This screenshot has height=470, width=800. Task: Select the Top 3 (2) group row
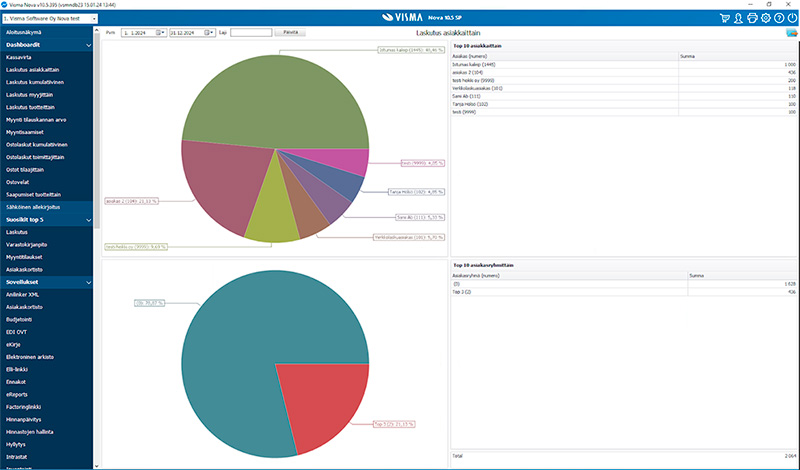[x=623, y=292]
